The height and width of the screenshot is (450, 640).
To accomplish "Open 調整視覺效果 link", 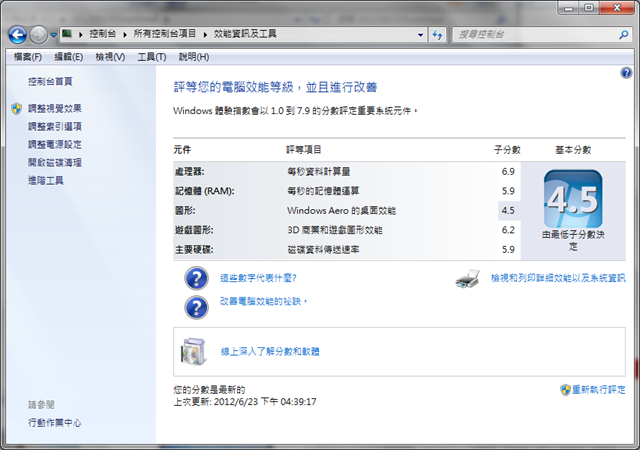I will click(55, 109).
